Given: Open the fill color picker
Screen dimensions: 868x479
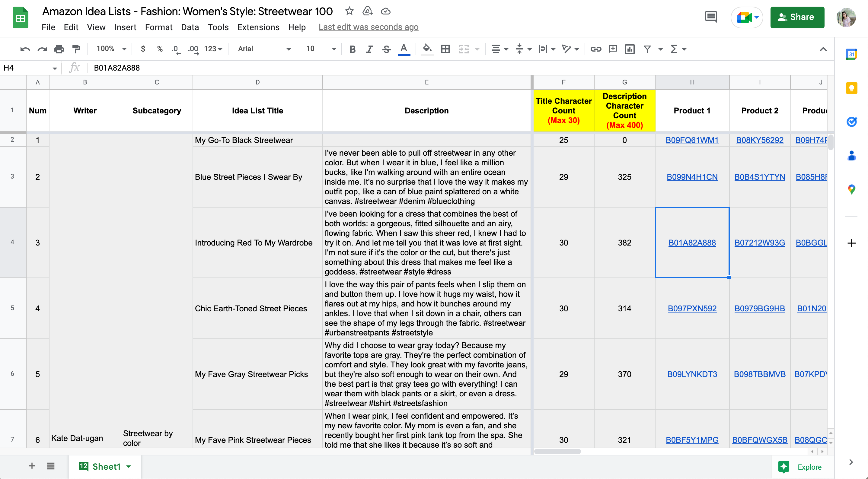Looking at the screenshot, I should point(427,49).
